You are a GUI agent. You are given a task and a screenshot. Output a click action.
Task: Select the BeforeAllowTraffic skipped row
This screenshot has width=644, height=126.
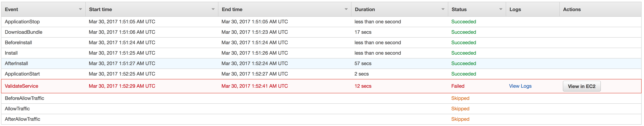point(321,98)
